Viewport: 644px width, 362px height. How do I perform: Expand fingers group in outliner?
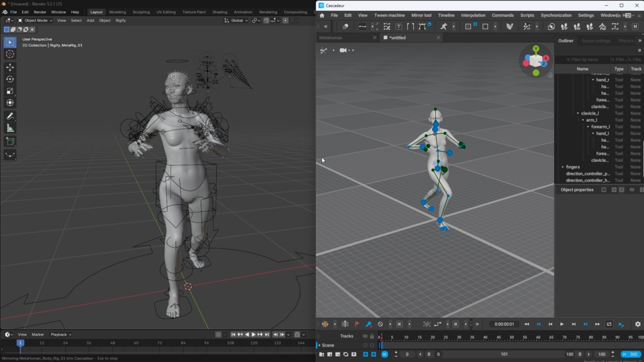tap(563, 167)
